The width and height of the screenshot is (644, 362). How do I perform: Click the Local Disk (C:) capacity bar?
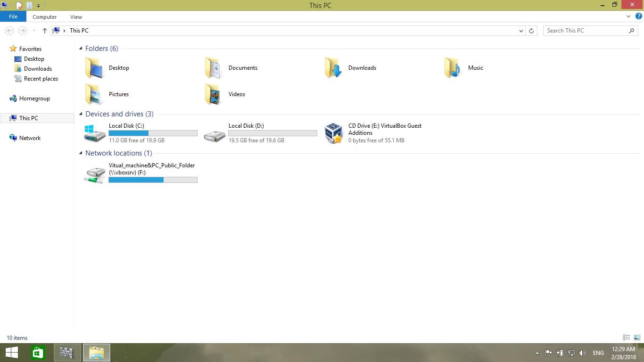(153, 132)
